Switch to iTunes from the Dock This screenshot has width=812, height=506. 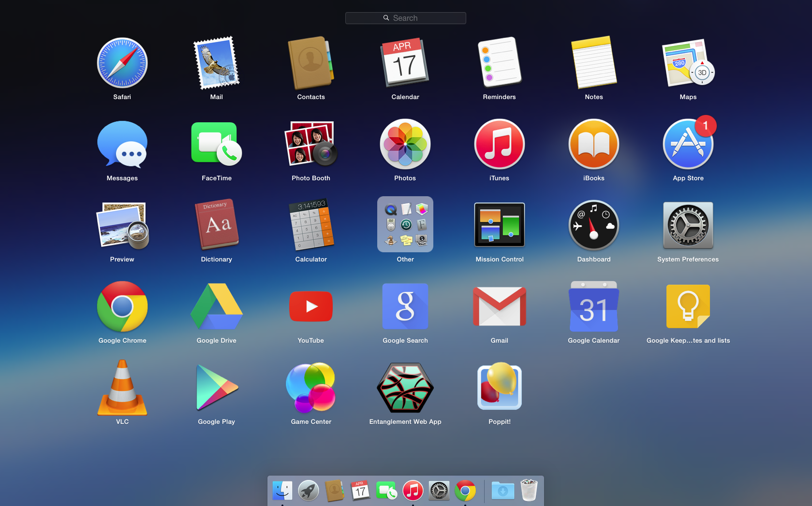click(x=413, y=491)
